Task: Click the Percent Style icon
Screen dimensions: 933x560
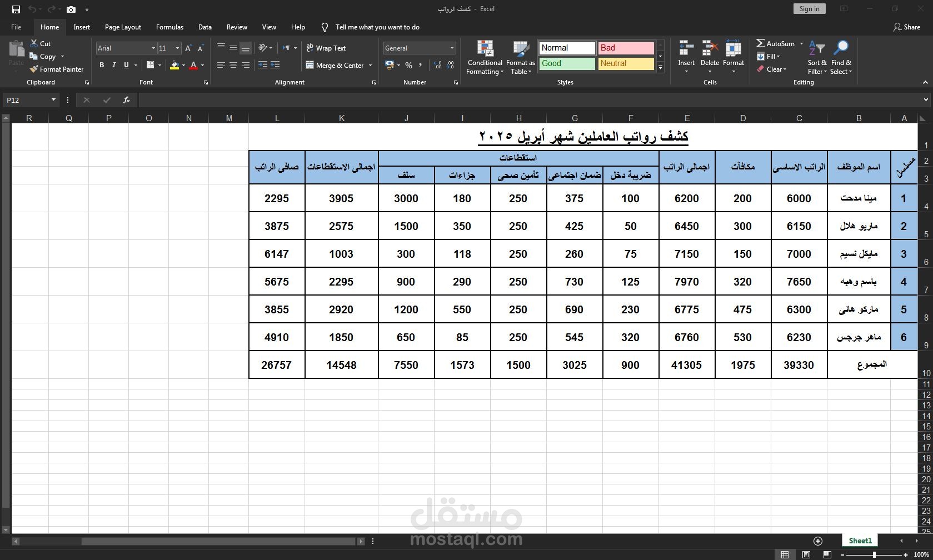Action: pyautogui.click(x=408, y=65)
